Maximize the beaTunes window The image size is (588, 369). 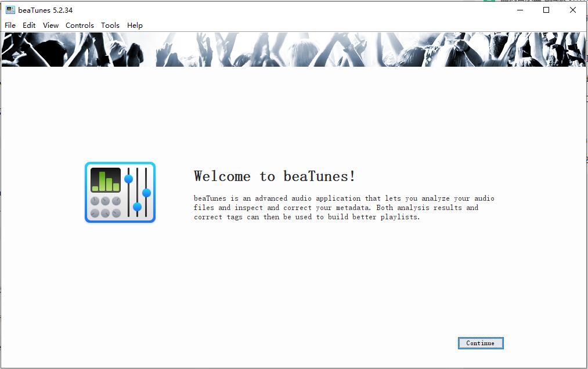(x=546, y=10)
